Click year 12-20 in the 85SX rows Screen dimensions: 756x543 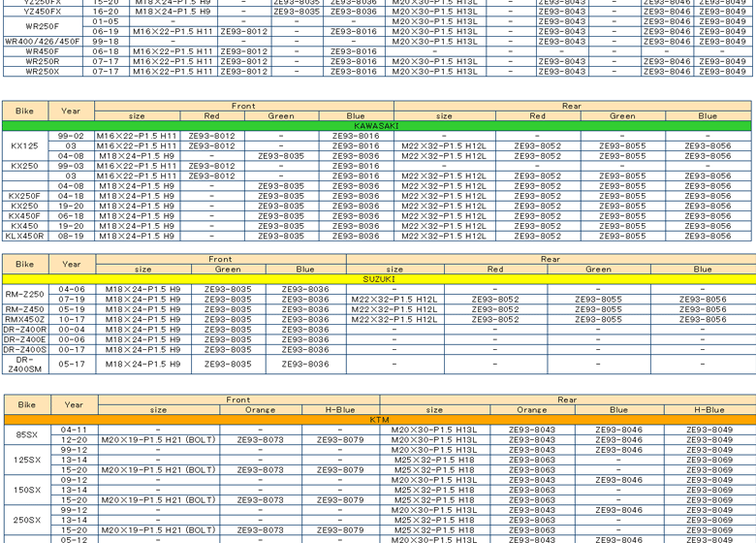[75, 440]
